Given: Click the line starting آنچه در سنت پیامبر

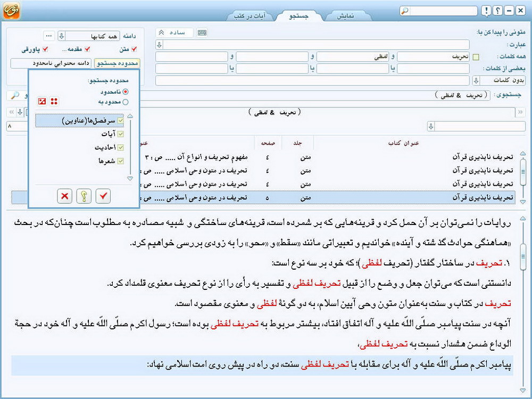Looking at the screenshot, I should pyautogui.click(x=262, y=324).
